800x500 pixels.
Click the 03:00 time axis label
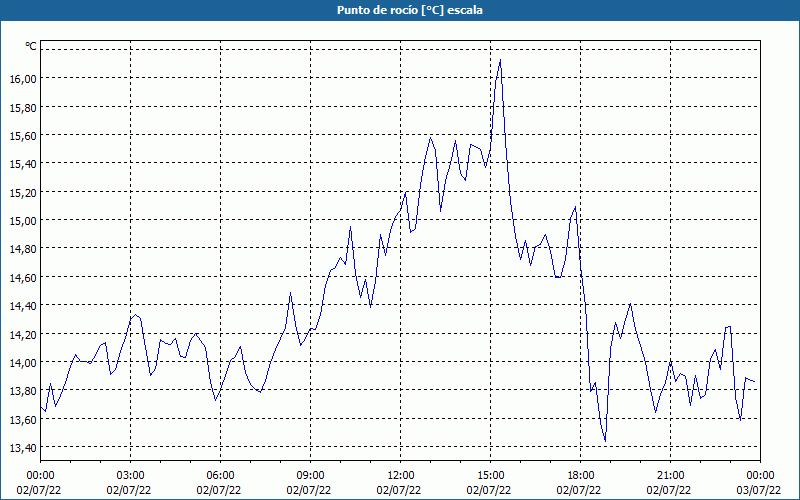(x=130, y=476)
